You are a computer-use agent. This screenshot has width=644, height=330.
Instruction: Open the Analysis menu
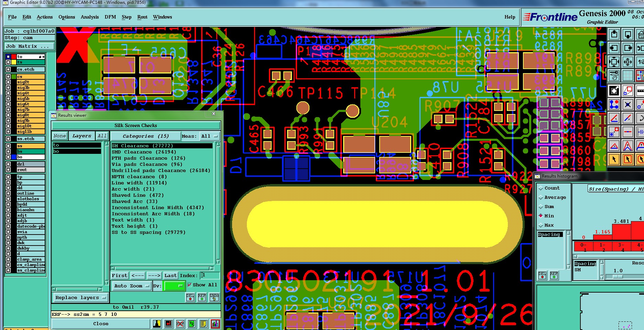click(90, 17)
